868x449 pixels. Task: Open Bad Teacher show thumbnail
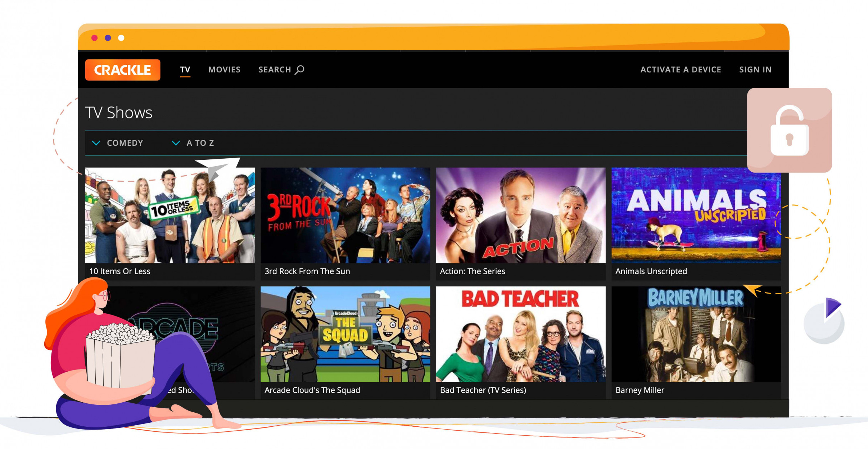[x=521, y=334]
